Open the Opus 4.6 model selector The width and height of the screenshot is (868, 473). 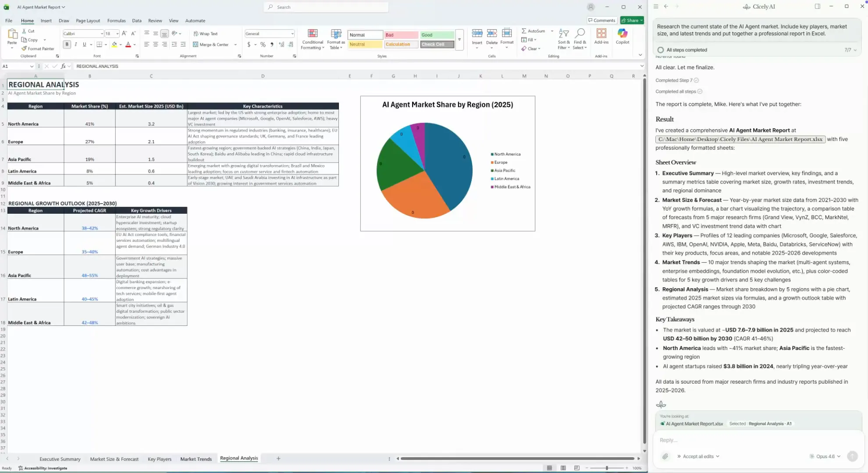825,456
